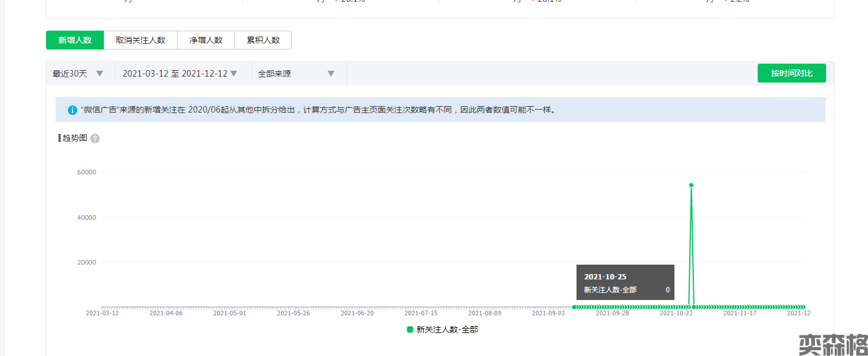
Task: Select the 净增人数 tab
Action: 206,40
